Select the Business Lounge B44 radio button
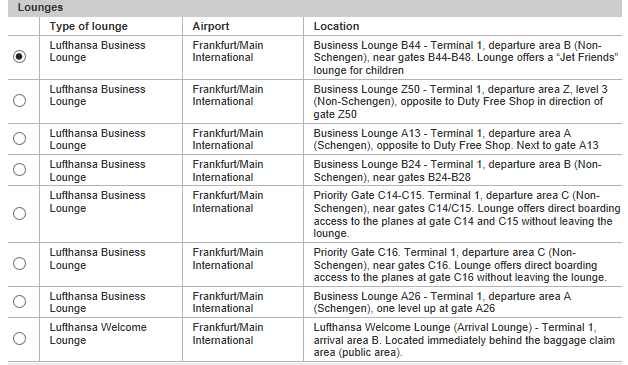The height and width of the screenshot is (365, 628). 19,56
